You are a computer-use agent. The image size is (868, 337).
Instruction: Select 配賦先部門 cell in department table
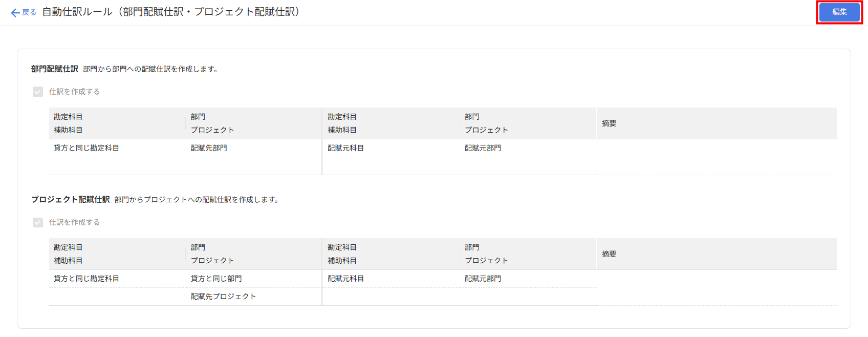click(x=209, y=148)
